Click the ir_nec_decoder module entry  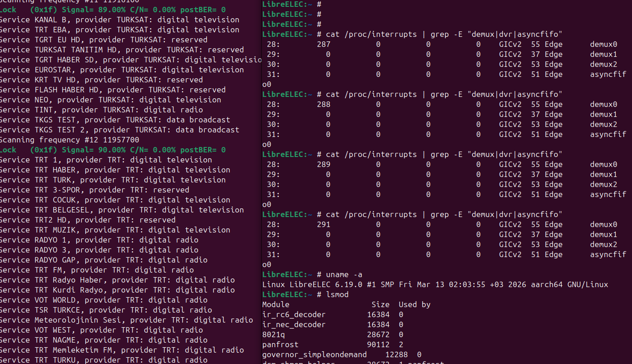(294, 324)
